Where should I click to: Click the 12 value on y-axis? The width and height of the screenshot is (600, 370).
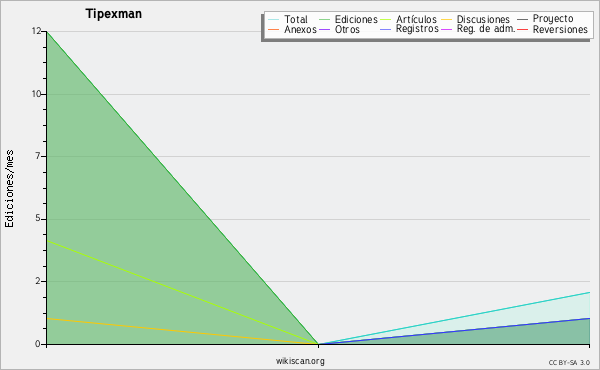tap(36, 31)
